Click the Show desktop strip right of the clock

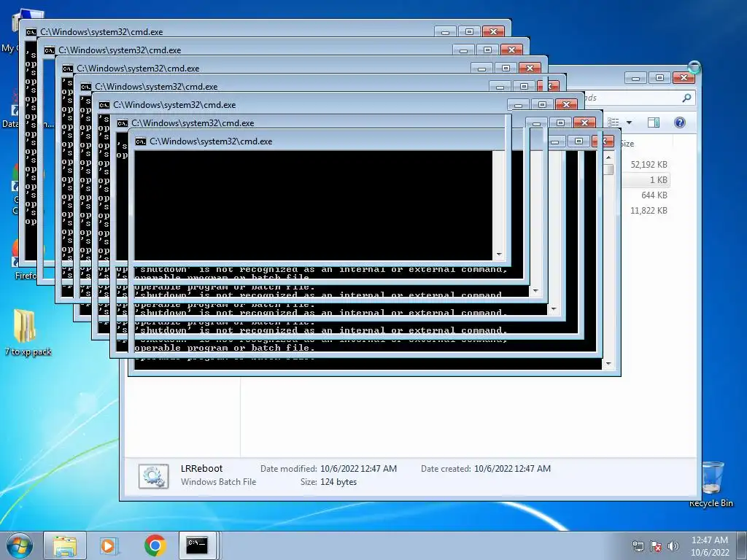coord(741,545)
